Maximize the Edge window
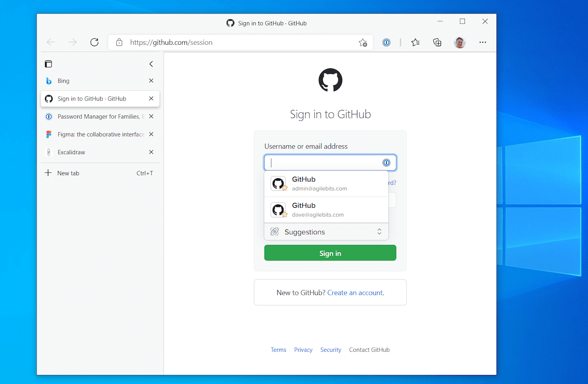 pyautogui.click(x=462, y=21)
